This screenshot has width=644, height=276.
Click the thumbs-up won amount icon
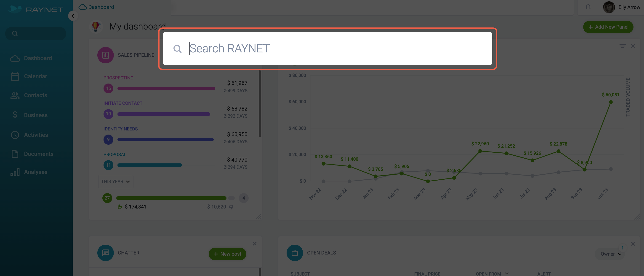[120, 207]
